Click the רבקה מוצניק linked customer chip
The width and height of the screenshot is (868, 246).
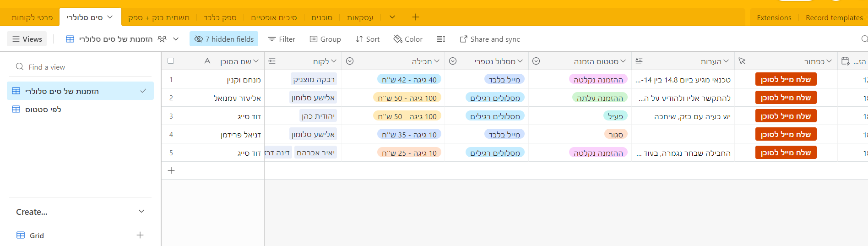314,79
